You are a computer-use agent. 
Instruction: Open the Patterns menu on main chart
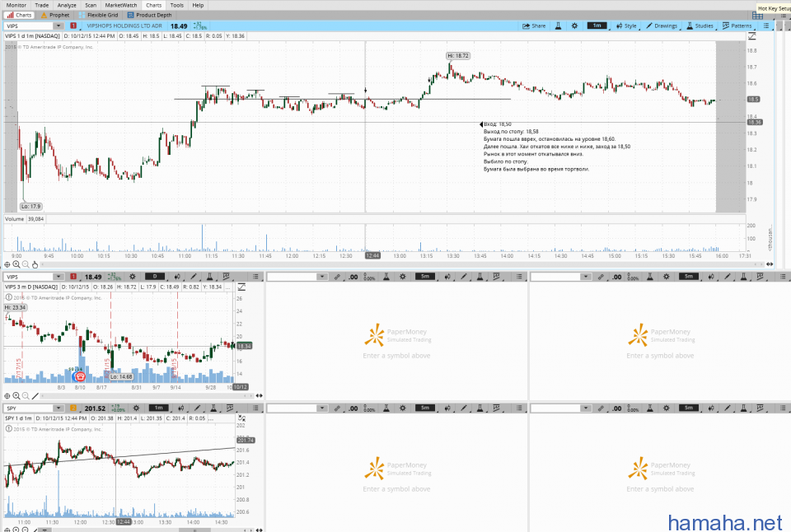pos(737,26)
